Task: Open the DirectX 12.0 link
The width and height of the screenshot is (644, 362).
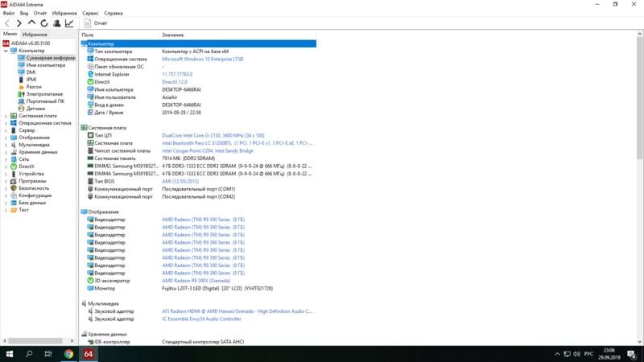Action: click(175, 82)
